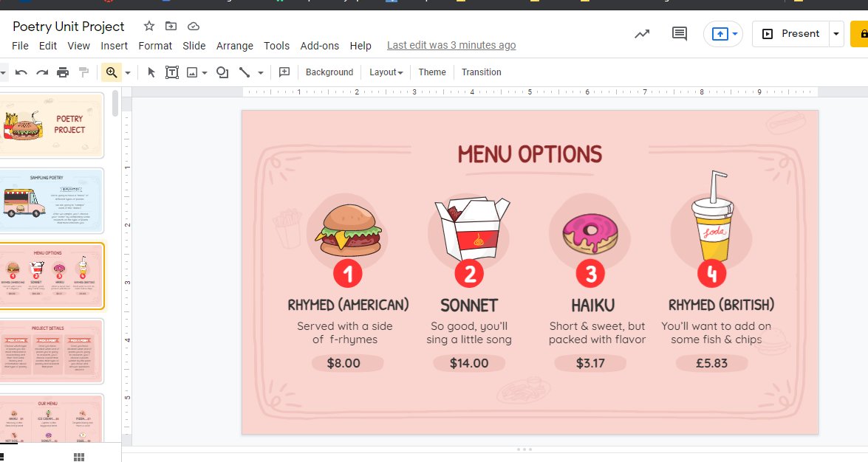
Task: Click the undo arrow
Action: pos(21,72)
